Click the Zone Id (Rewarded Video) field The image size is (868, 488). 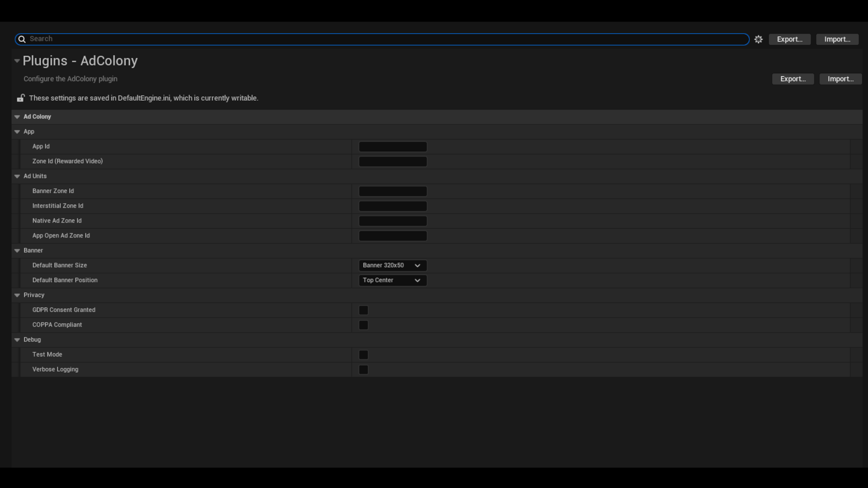pos(393,161)
